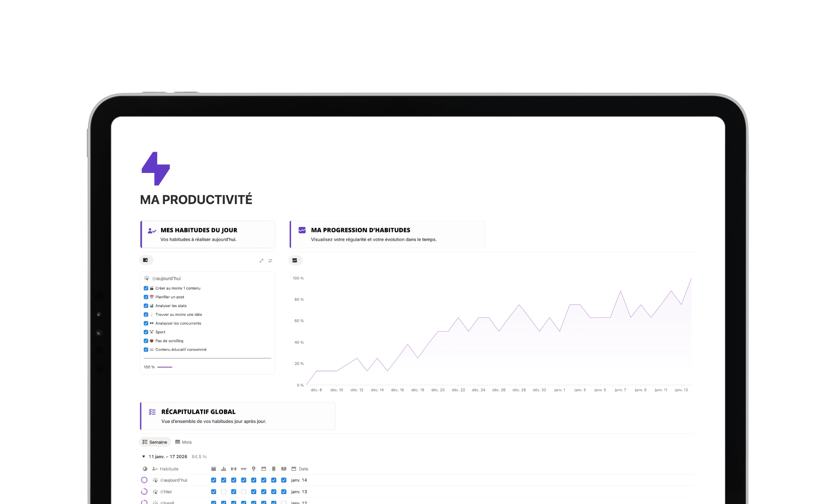Check the empty bar-chart box in @hier row

tap(224, 492)
